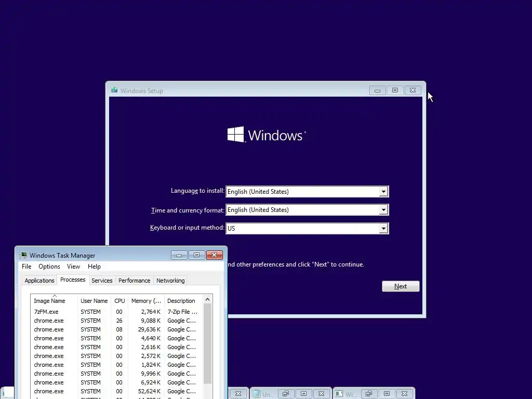This screenshot has height=399, width=532.
Task: Close the minimized 'Un...' window
Action: pyautogui.click(x=321, y=394)
